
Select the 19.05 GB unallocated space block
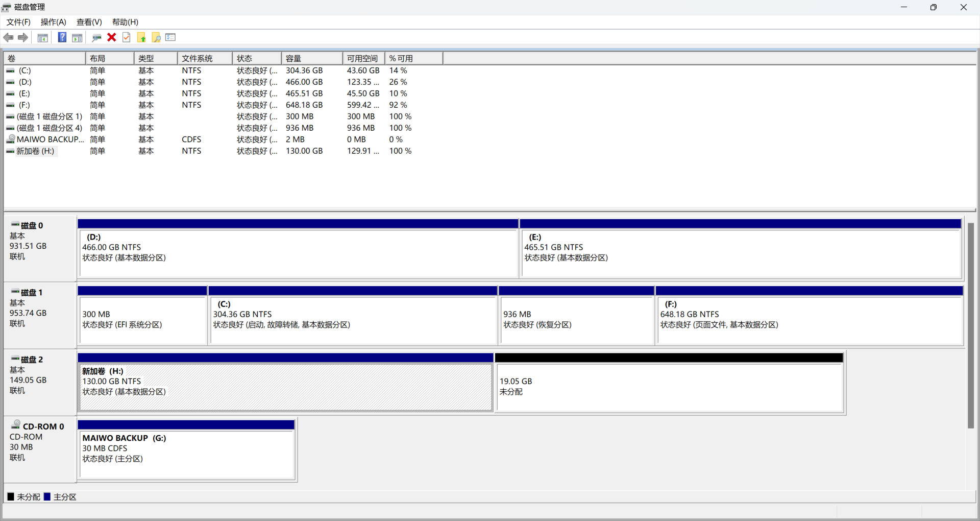click(x=669, y=387)
